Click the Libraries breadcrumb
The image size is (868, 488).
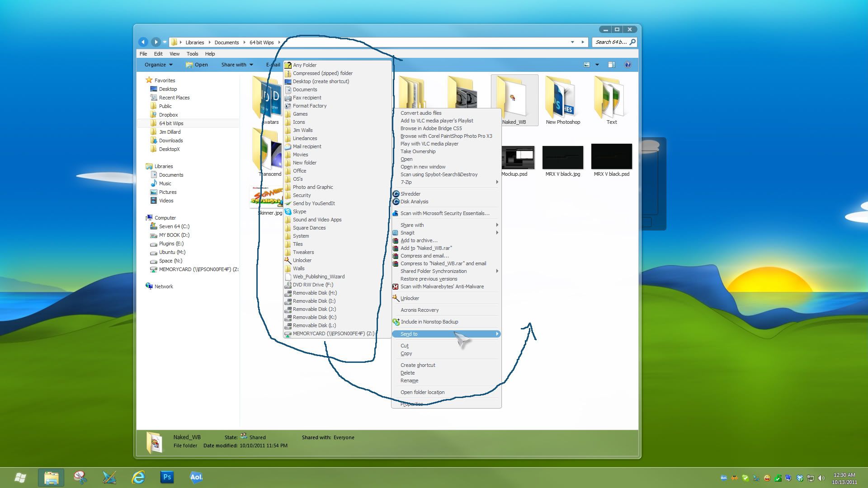tap(195, 42)
